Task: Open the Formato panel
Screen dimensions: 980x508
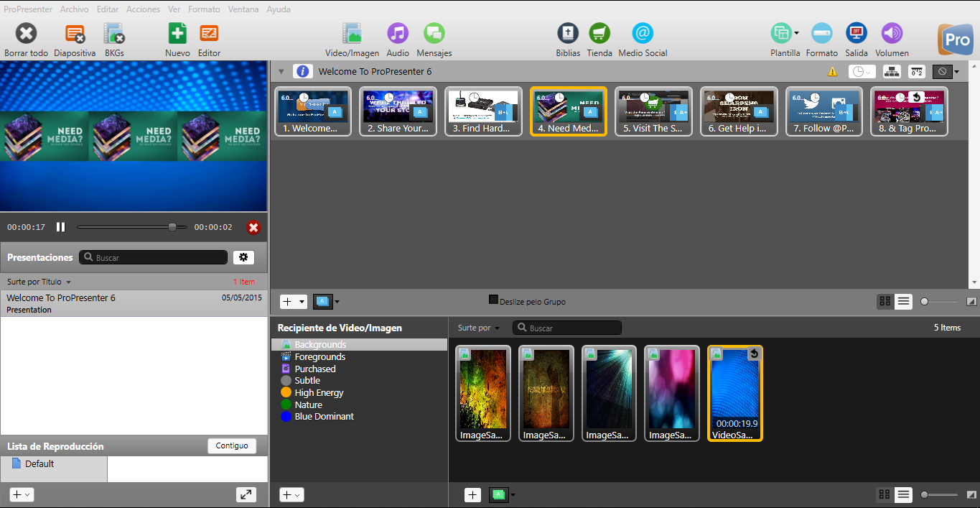Action: coord(822,34)
